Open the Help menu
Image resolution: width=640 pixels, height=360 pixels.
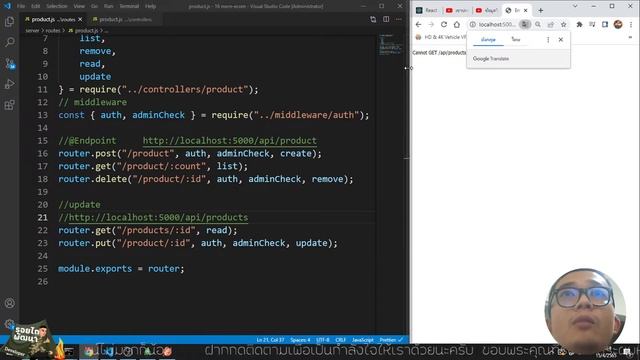click(x=151, y=6)
